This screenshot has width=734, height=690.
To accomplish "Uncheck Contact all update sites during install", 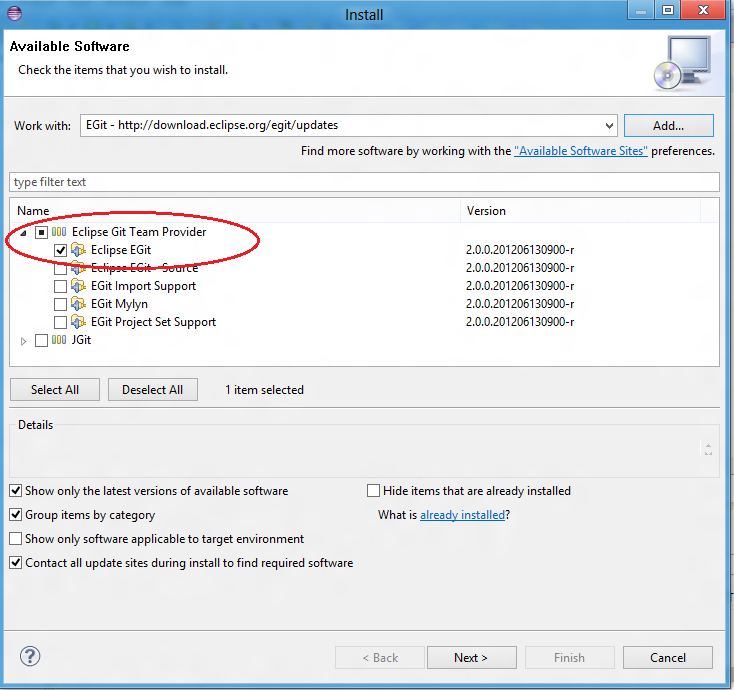I will pos(15,562).
